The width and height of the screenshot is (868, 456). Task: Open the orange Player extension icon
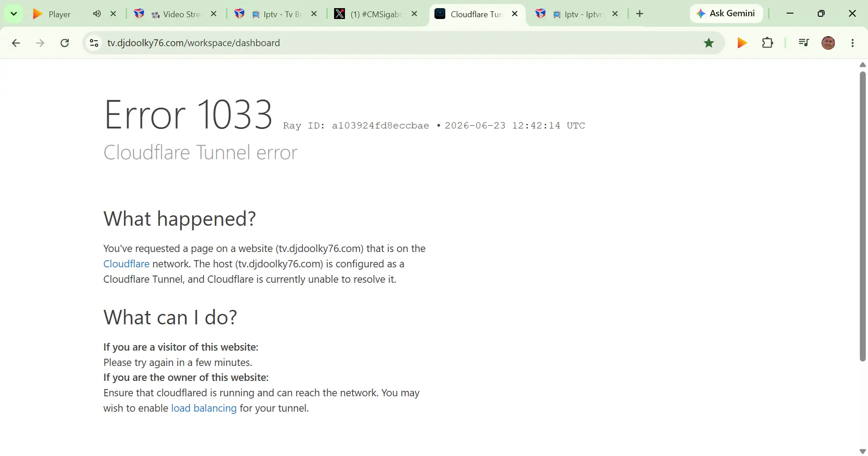pos(742,43)
